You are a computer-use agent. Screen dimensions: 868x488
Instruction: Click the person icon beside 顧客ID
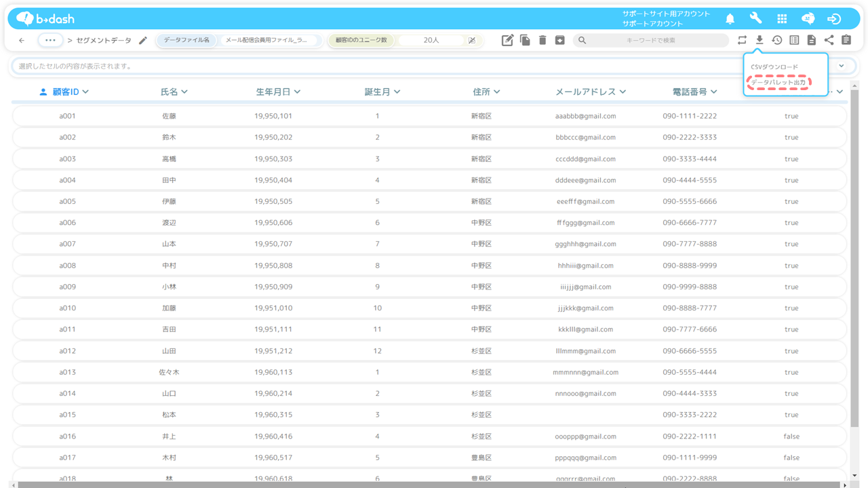point(43,91)
